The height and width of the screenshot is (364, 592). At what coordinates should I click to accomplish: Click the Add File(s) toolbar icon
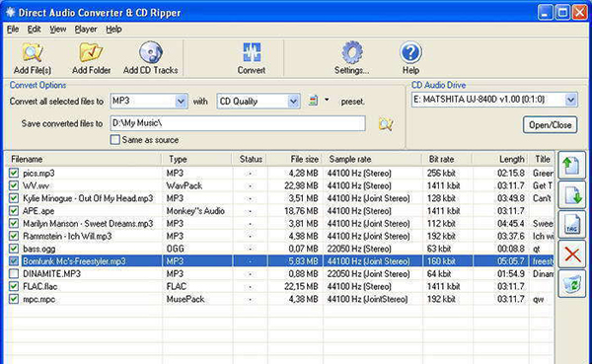tap(33, 53)
